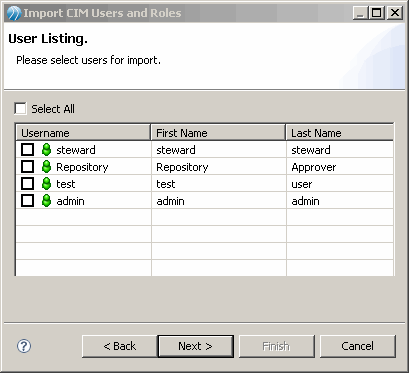Screen dimensions: 409x373
Task: Click first name cell 'test'
Action: point(219,184)
